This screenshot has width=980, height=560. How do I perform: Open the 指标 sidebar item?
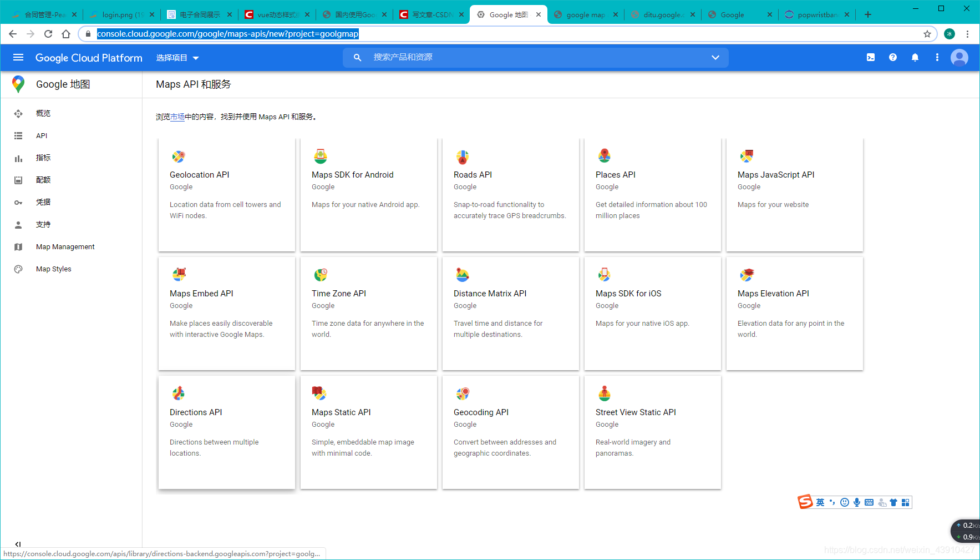pyautogui.click(x=43, y=158)
